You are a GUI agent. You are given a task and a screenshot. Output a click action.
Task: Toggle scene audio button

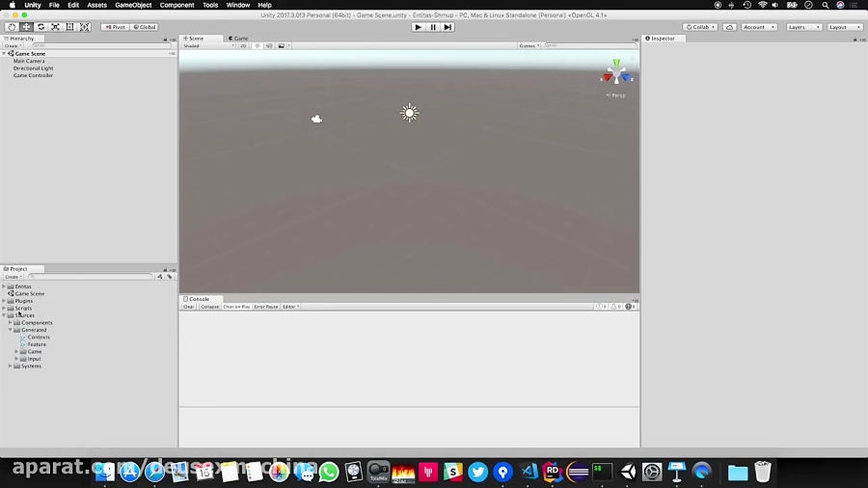point(269,46)
